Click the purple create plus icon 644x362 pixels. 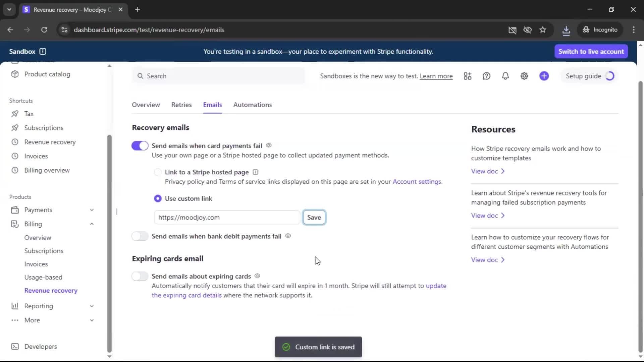(x=544, y=76)
